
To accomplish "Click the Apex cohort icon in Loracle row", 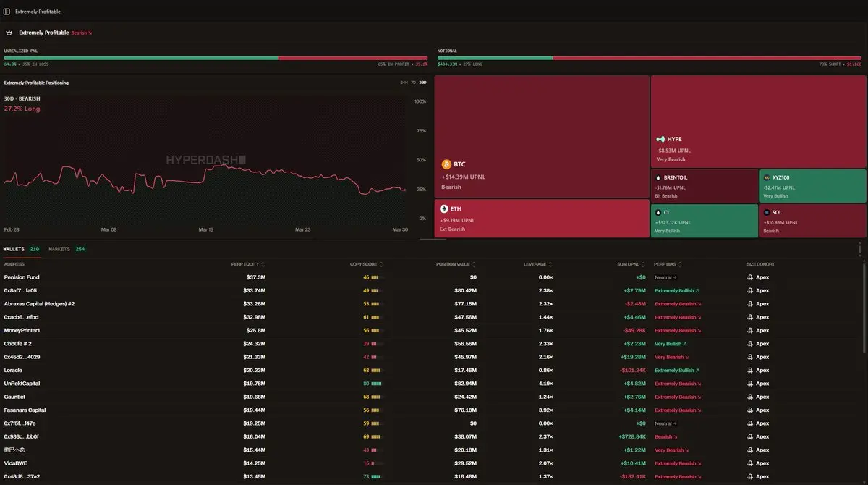I will point(750,370).
